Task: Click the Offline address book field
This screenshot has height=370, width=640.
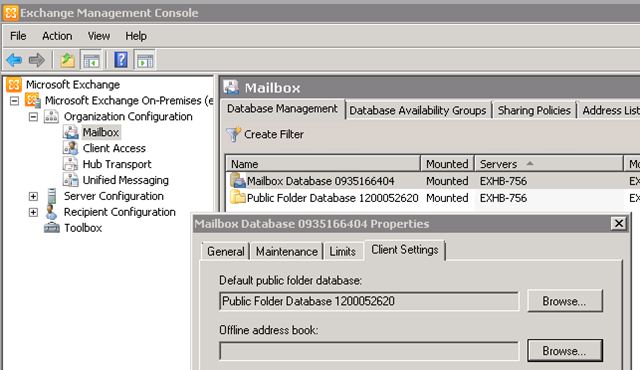Action: [x=369, y=351]
